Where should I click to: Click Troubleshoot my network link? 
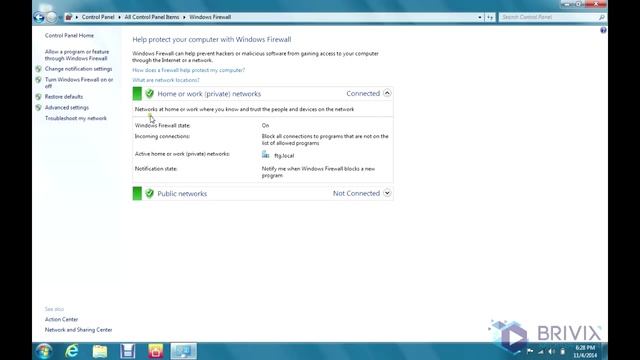click(x=76, y=118)
